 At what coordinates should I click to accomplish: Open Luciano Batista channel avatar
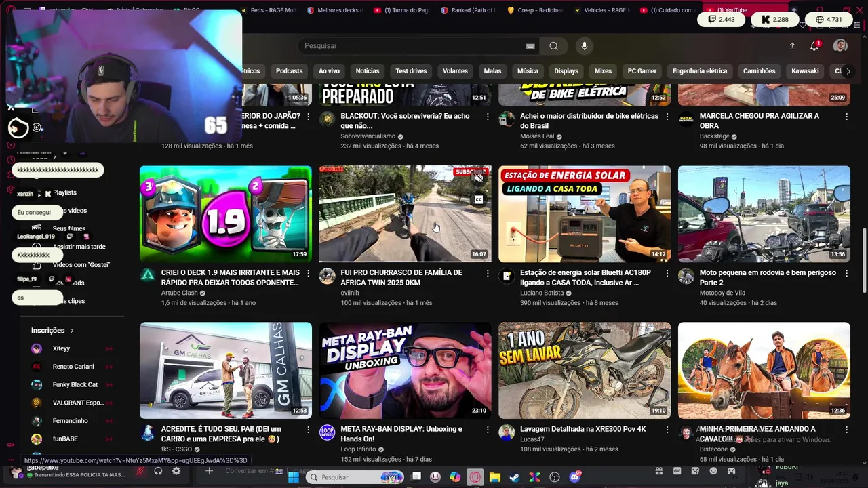(507, 275)
